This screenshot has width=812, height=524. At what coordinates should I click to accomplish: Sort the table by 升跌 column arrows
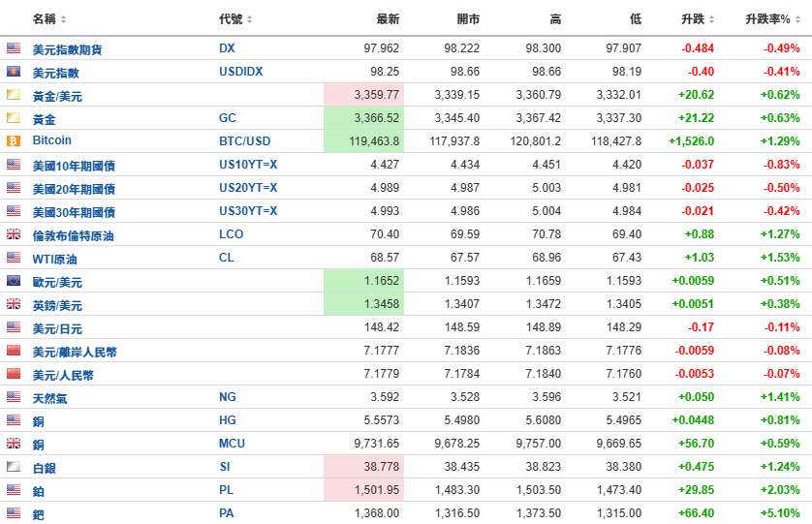711,19
